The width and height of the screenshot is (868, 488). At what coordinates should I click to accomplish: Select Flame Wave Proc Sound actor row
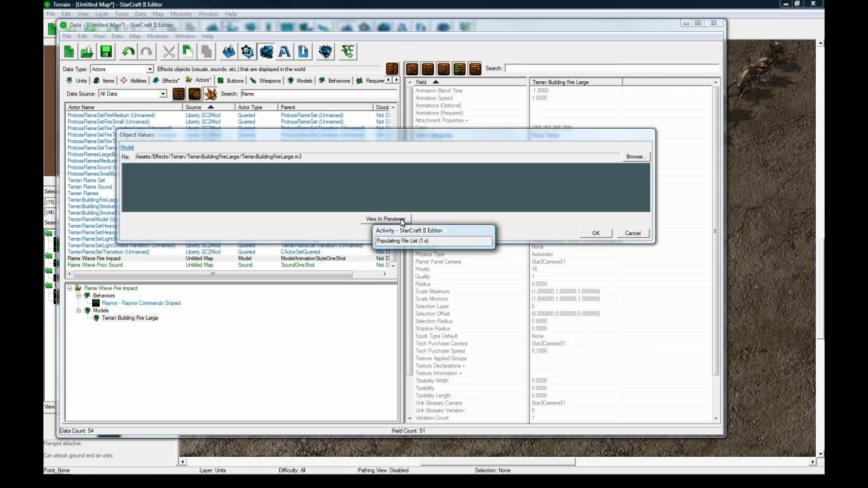tap(229, 265)
